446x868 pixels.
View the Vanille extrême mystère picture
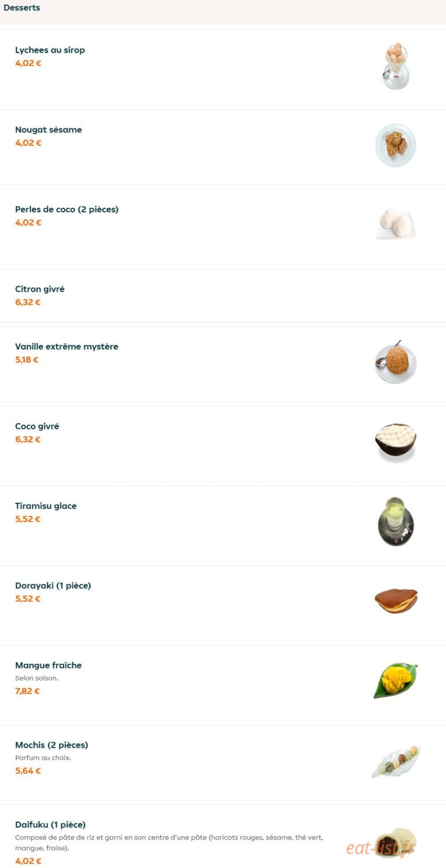point(396,362)
